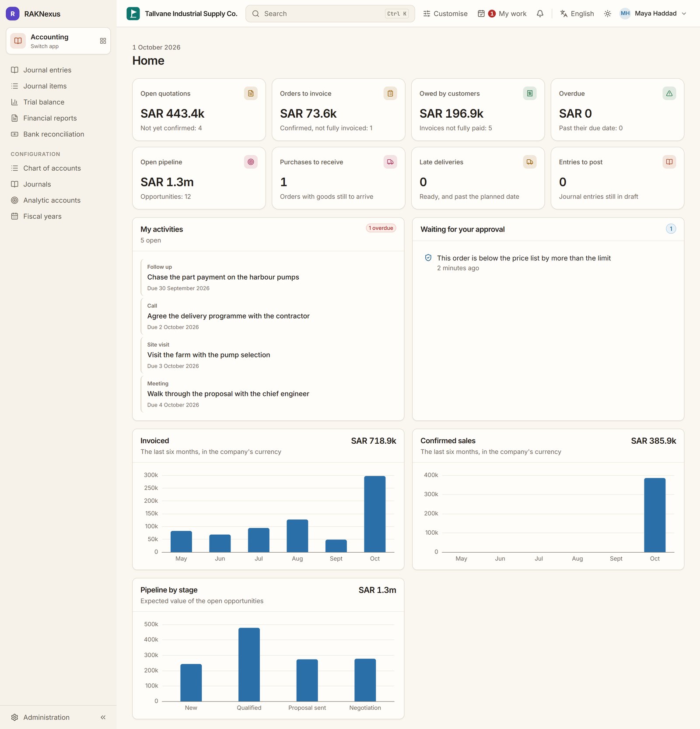Focus the Search field

pos(330,14)
